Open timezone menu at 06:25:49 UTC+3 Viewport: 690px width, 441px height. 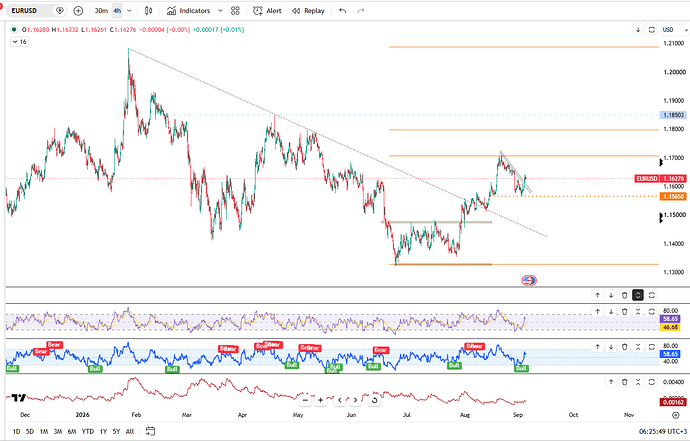pos(663,432)
